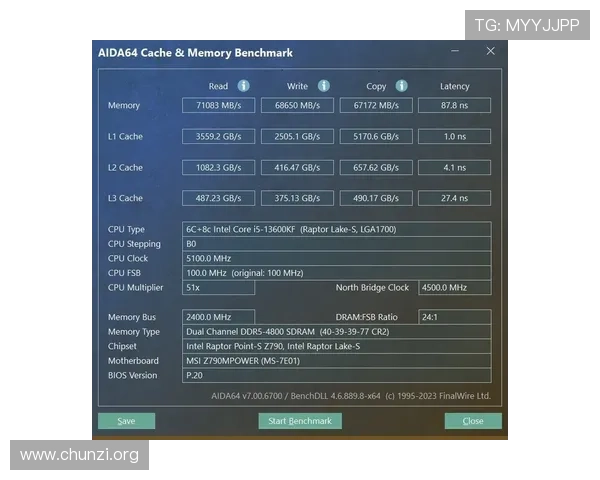Viewport: 600px width, 480px height.
Task: Select the Memory Latency 87.8 ns box
Action: 454,106
